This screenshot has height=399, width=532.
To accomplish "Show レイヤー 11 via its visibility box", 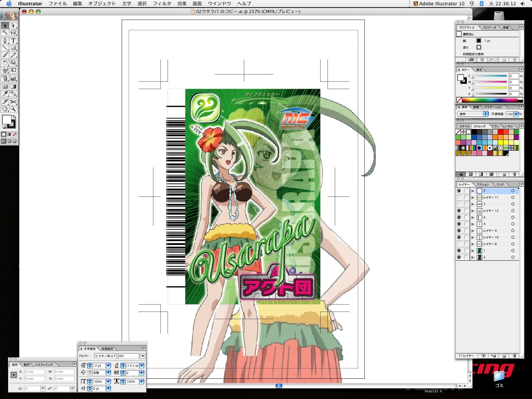I will click(x=459, y=198).
